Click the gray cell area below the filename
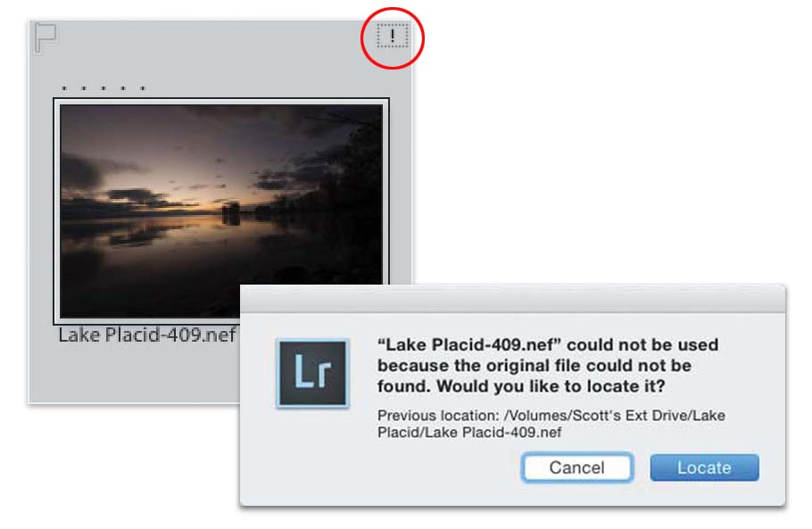The image size is (812, 529). [x=134, y=375]
